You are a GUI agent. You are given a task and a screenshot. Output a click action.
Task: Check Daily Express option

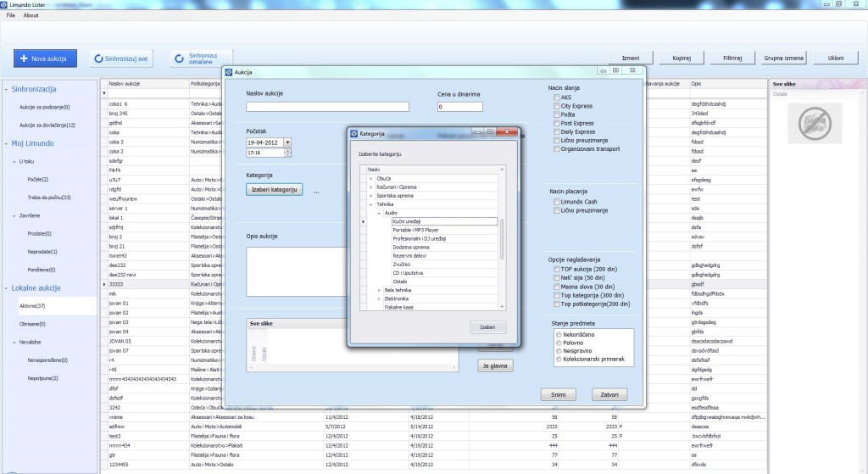click(556, 131)
